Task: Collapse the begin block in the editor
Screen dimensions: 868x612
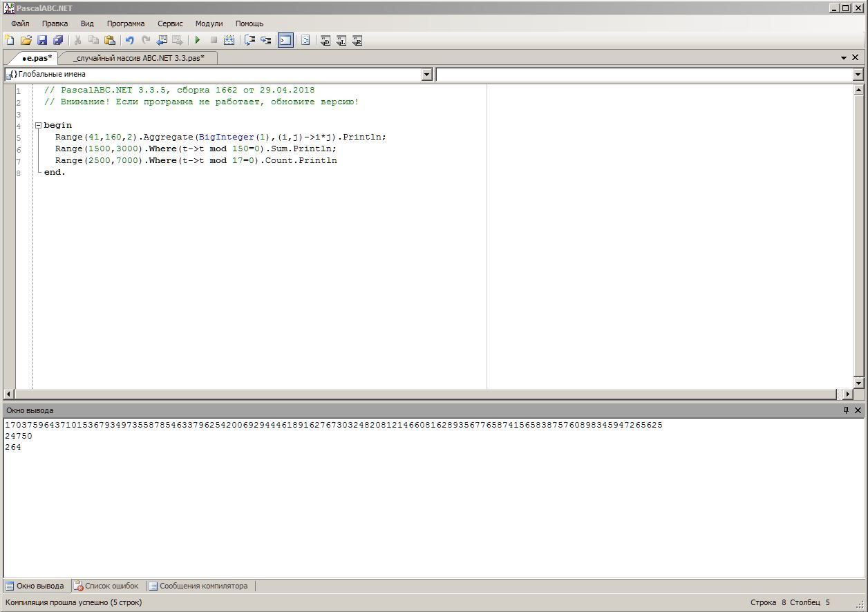Action: [39, 126]
